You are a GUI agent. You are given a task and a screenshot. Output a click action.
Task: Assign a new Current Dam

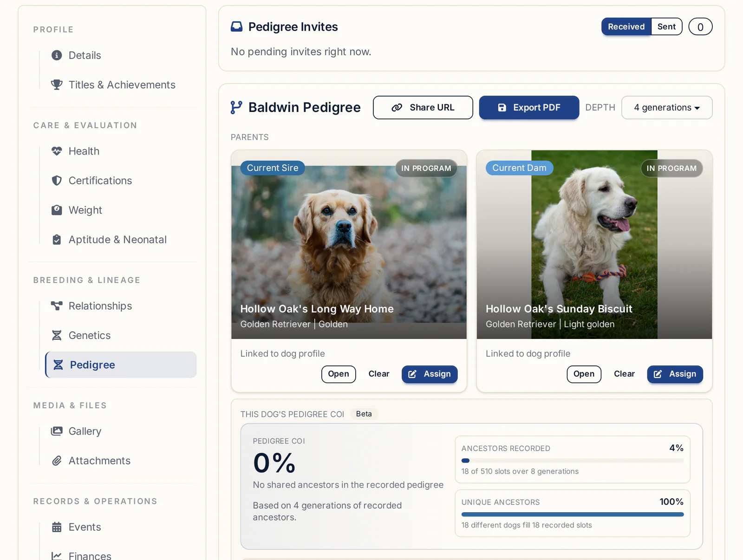(x=675, y=374)
